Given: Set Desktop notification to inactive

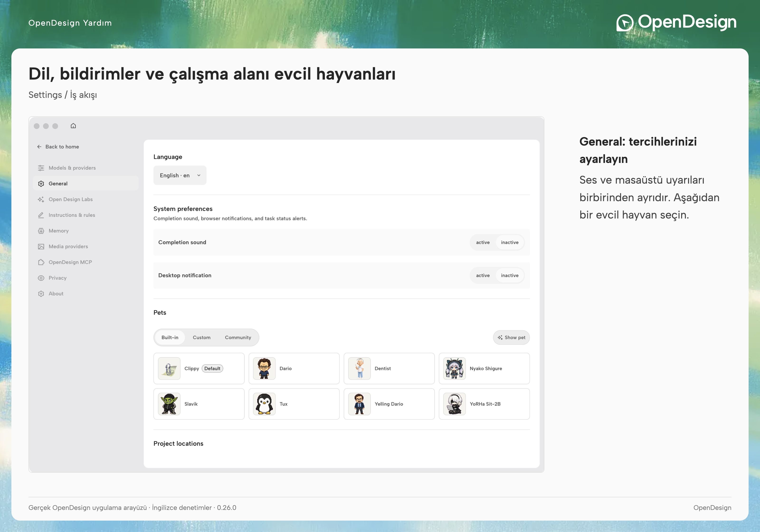Looking at the screenshot, I should pyautogui.click(x=509, y=275).
